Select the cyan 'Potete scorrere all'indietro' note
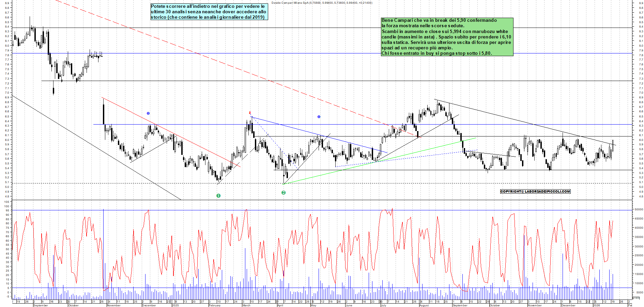Screen dimensions: 644x307 click(209, 12)
